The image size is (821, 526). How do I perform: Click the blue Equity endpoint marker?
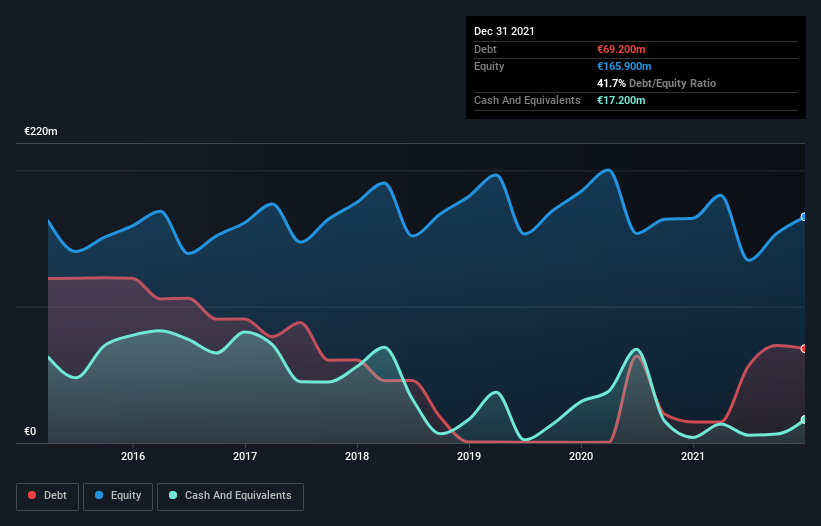[x=804, y=217]
